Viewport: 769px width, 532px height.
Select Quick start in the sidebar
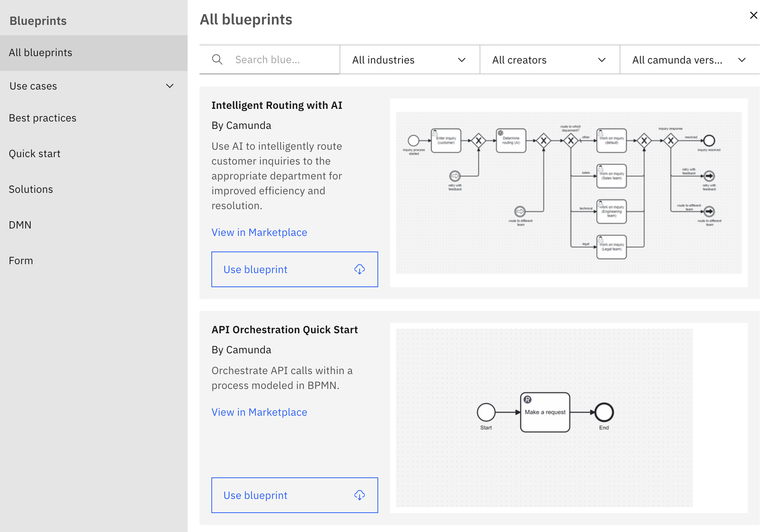pyautogui.click(x=35, y=153)
